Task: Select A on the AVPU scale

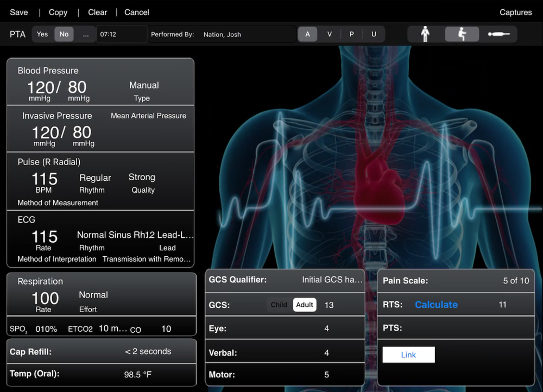Action: 307,34
